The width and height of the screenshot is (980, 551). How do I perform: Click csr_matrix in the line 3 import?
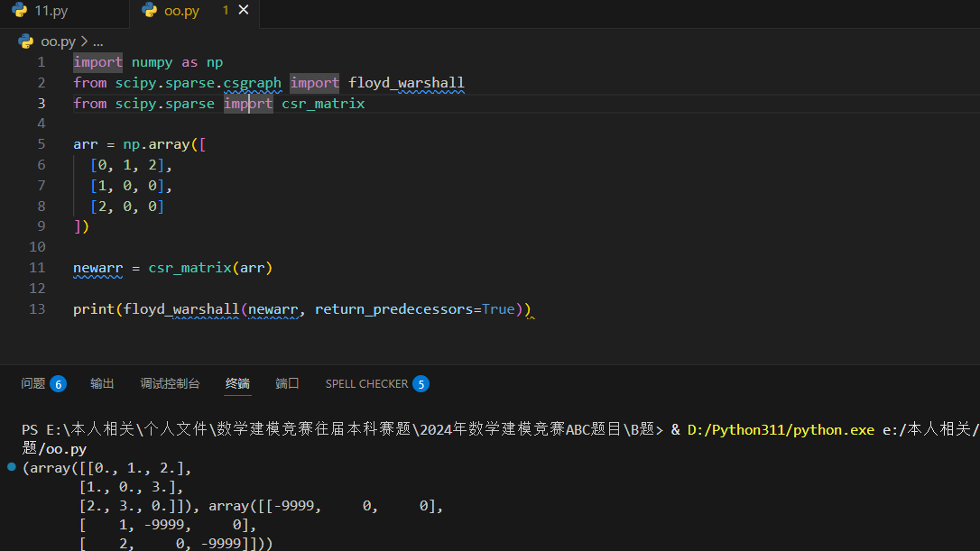tap(323, 104)
